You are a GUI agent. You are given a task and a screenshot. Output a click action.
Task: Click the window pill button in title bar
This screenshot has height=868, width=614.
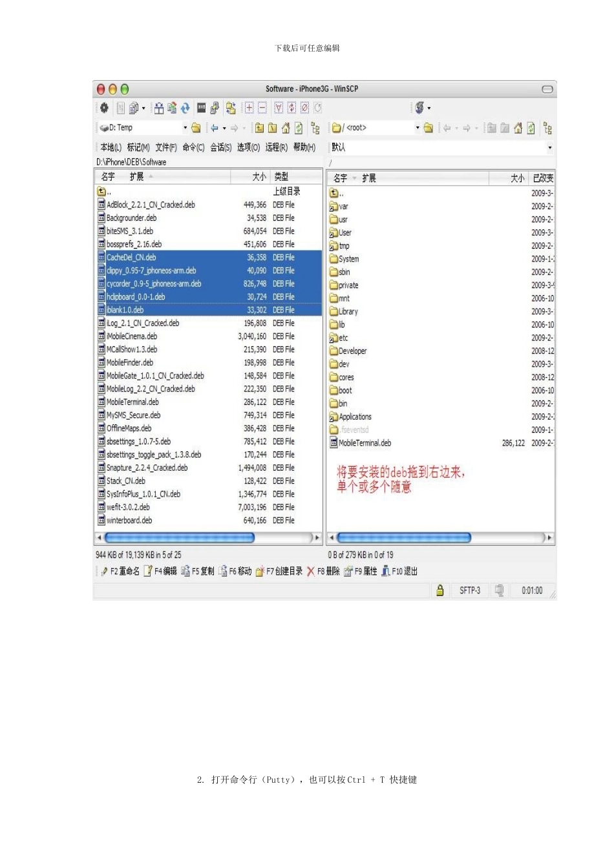[547, 89]
